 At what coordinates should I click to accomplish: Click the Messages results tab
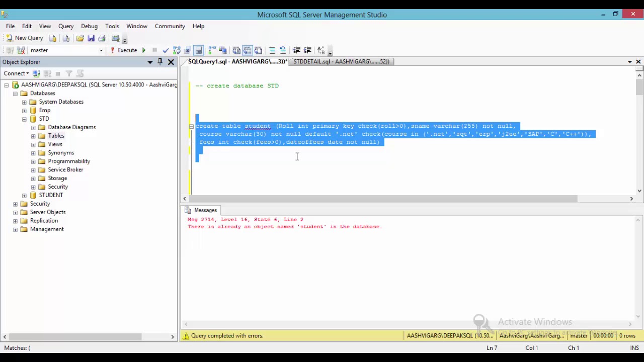pos(201,210)
